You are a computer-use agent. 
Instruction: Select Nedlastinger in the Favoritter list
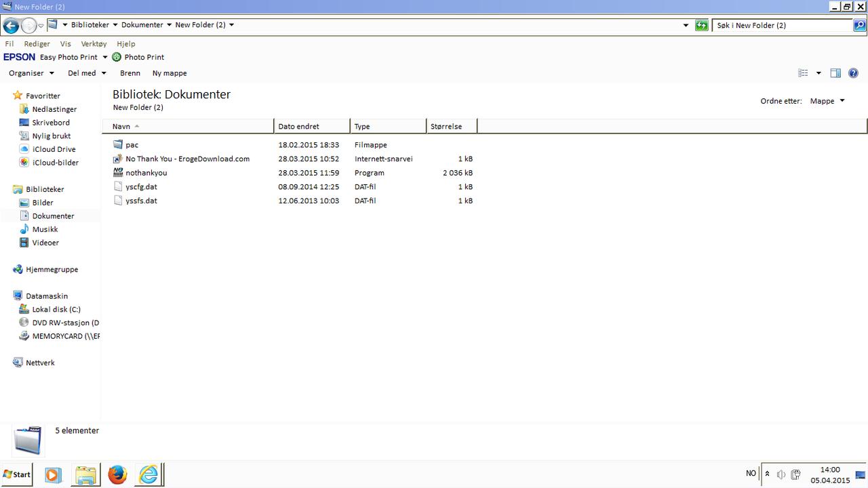pyautogui.click(x=54, y=109)
